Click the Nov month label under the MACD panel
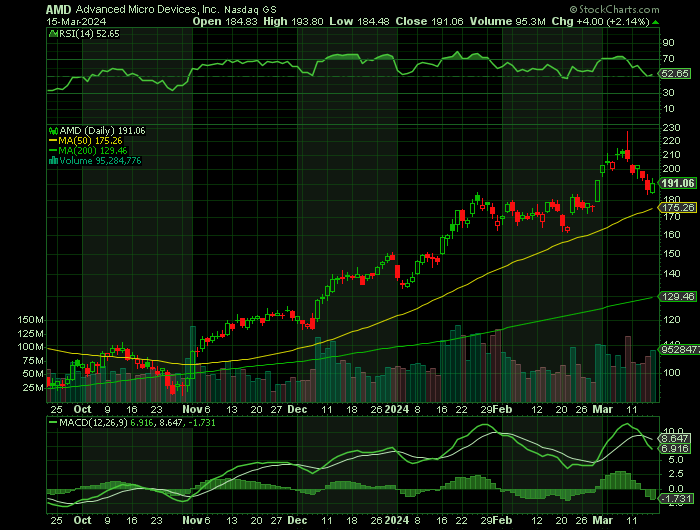 192,520
